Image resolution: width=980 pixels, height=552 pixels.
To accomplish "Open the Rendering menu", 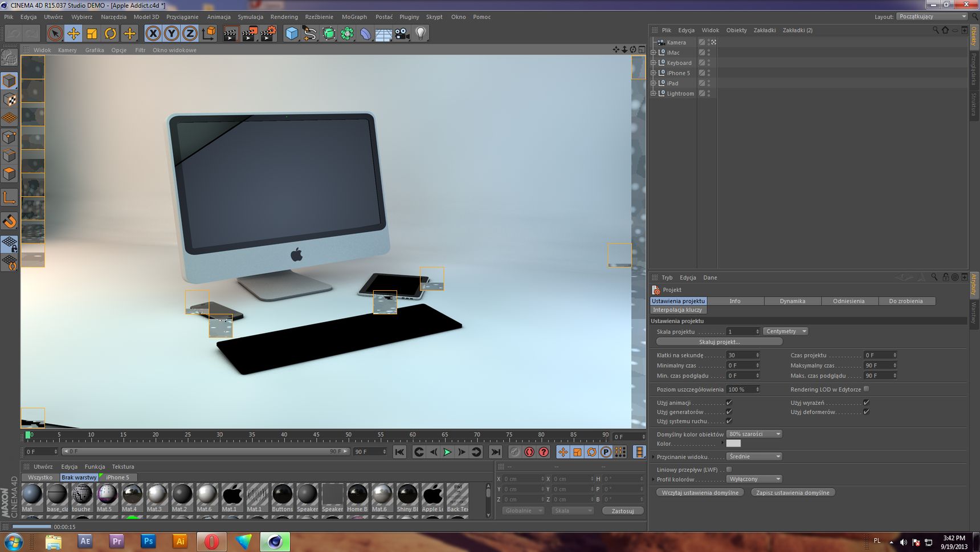I will click(x=284, y=17).
